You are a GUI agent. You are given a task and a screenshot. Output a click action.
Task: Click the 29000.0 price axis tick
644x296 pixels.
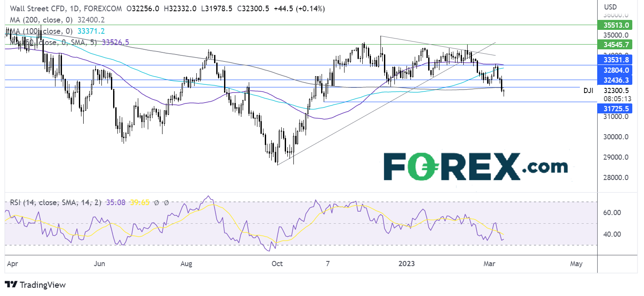[616, 157]
